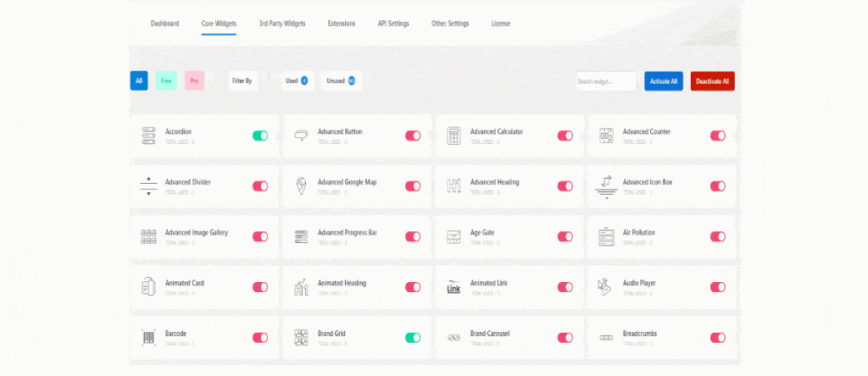Screen dimensions: 868x376
Task: Click the Advanced Heading H1 icon
Action: 453,185
